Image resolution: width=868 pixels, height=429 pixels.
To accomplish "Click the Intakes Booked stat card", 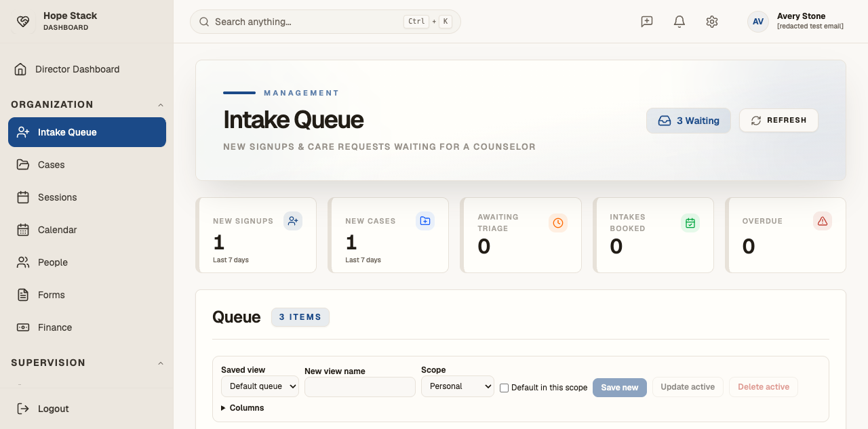I will click(x=653, y=235).
